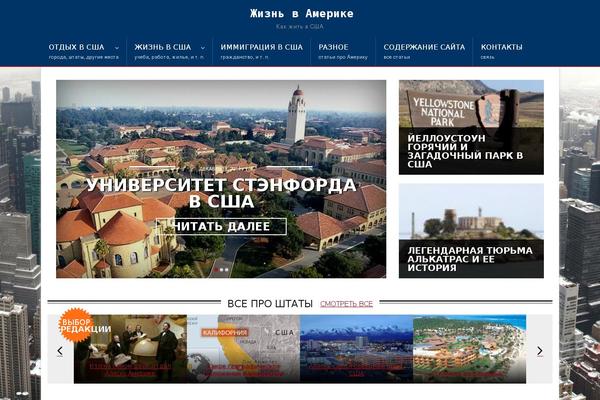Image resolution: width=600 pixels, height=400 pixels.
Task: Open the КАЛИФОРНИЯ map thumbnail
Action: point(243,349)
